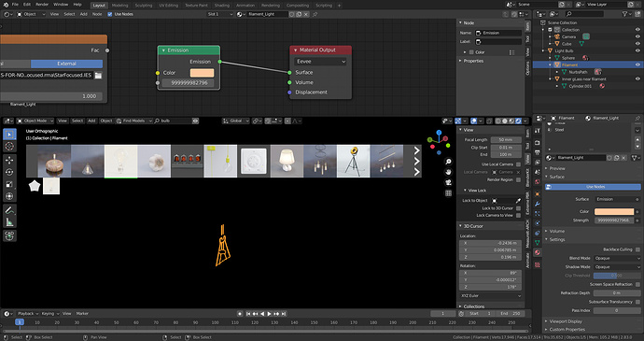Open the timeline Playback menu
Screen dimensions: 644x341
pos(28,314)
